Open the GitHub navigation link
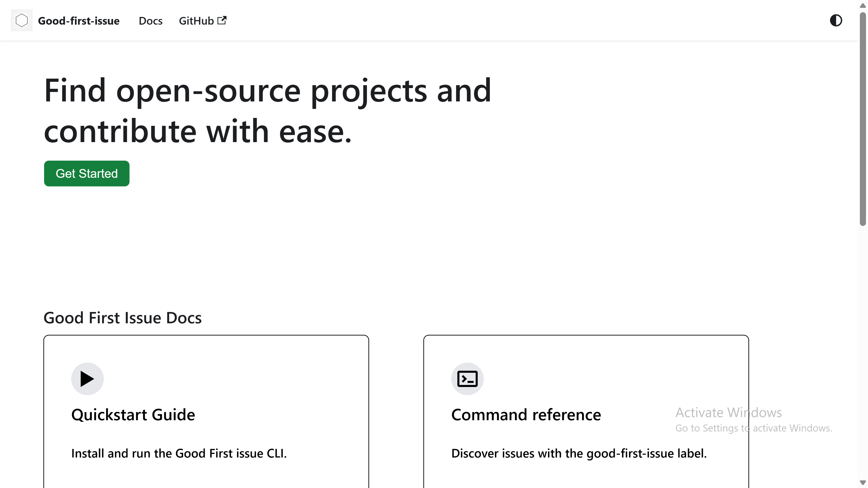This screenshot has width=868, height=488. point(196,21)
